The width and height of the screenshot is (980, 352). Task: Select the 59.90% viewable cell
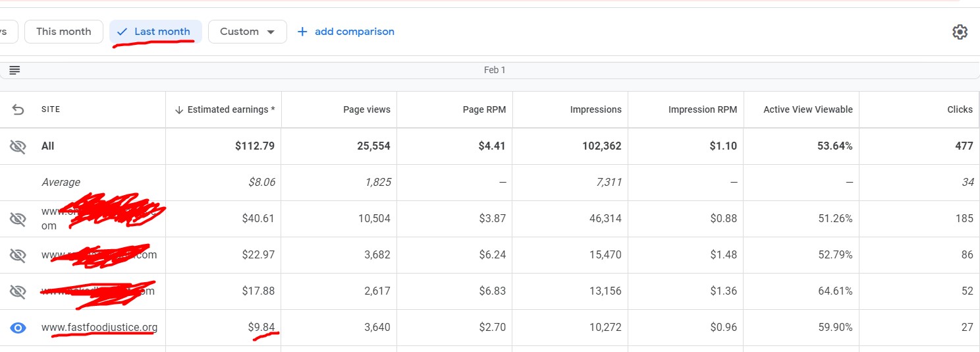tap(836, 327)
